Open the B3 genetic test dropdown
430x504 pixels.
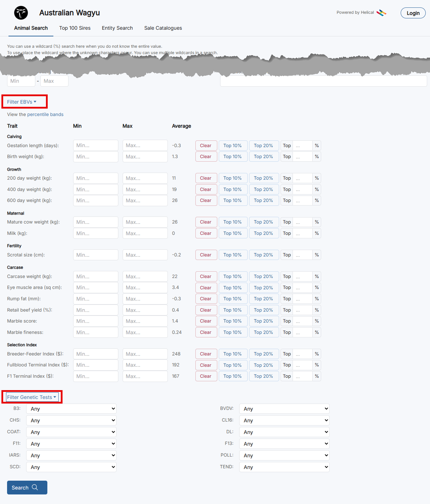point(71,409)
